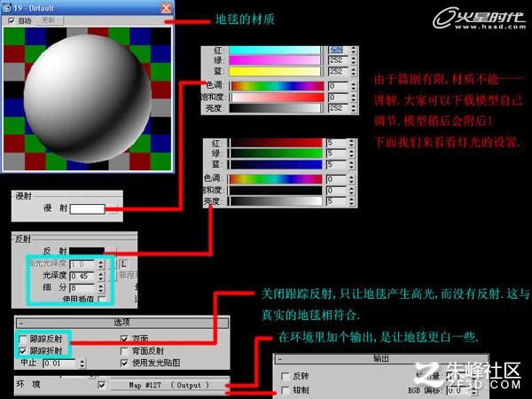Click the 蓝 value field showing 252
Viewport: 532px width, 399px height.
pyautogui.click(x=338, y=71)
